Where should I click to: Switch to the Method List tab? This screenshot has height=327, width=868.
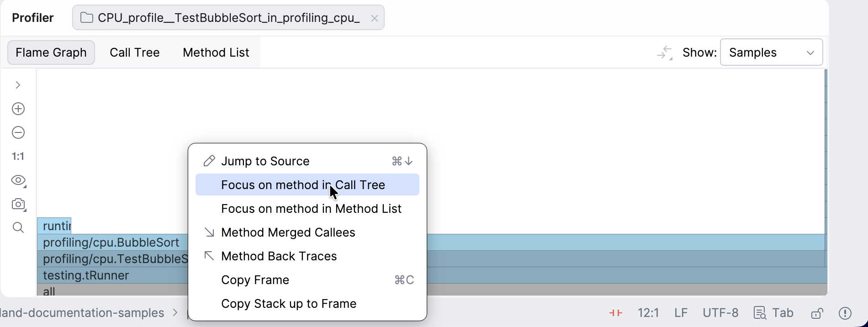pyautogui.click(x=216, y=52)
